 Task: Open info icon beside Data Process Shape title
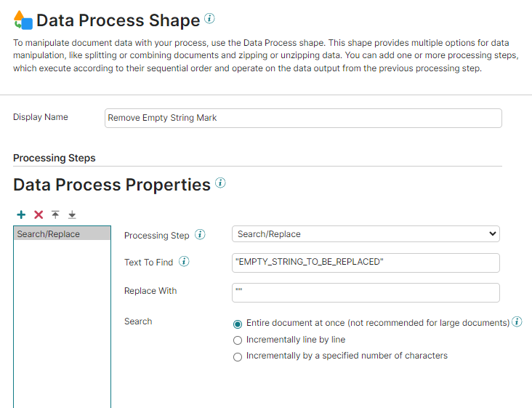click(x=209, y=18)
